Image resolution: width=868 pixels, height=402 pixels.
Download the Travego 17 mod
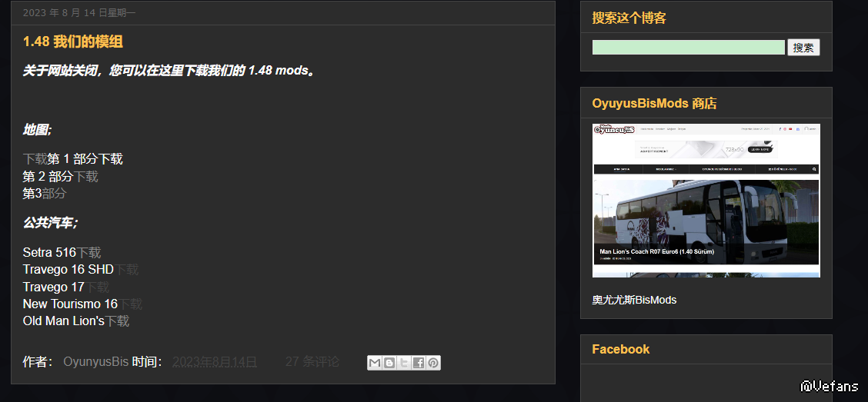click(x=97, y=287)
